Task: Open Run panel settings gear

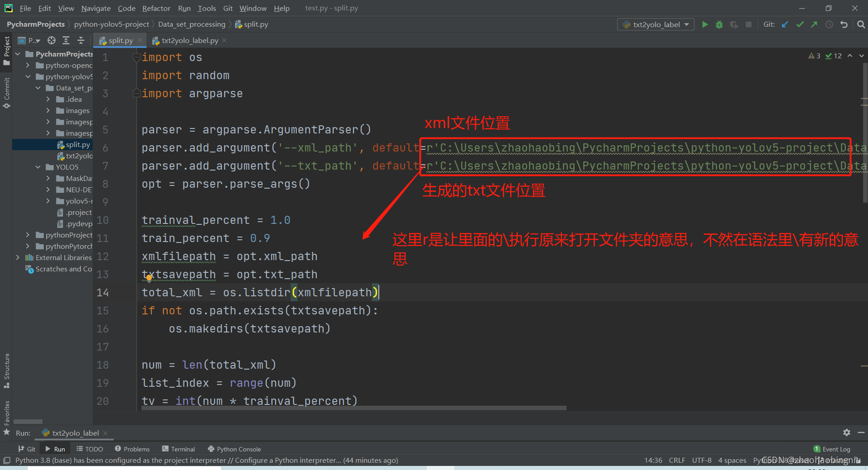Action: (x=846, y=432)
